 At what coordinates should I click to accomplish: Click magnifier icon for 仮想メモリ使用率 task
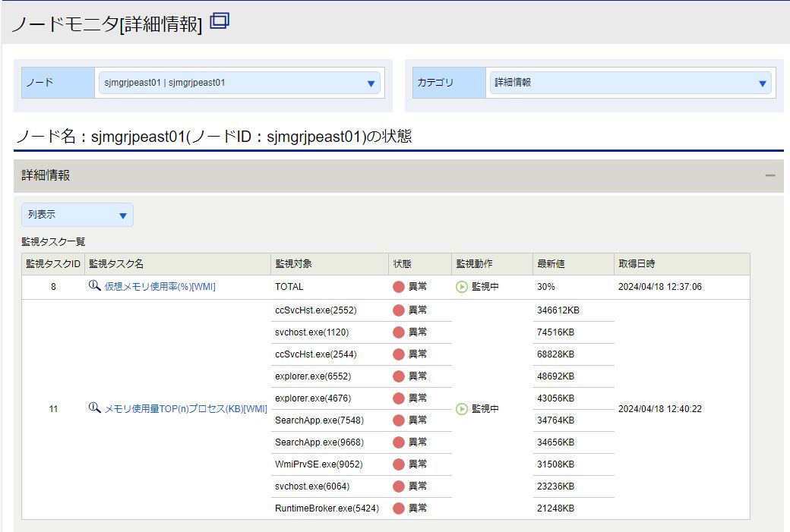click(x=94, y=286)
